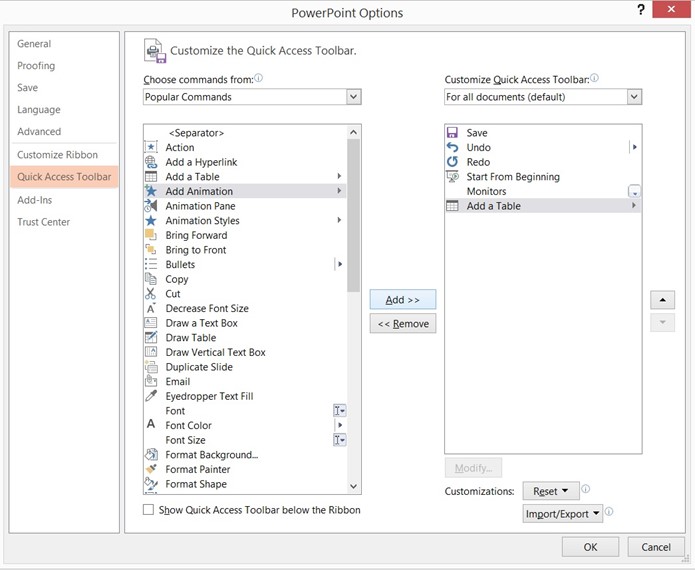Click the commands list scrollbar thumb
The height and width of the screenshot is (570, 695).
353,215
